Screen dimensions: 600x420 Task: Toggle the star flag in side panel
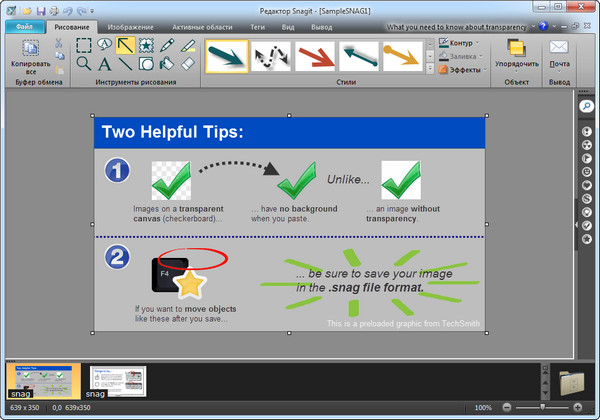587,238
